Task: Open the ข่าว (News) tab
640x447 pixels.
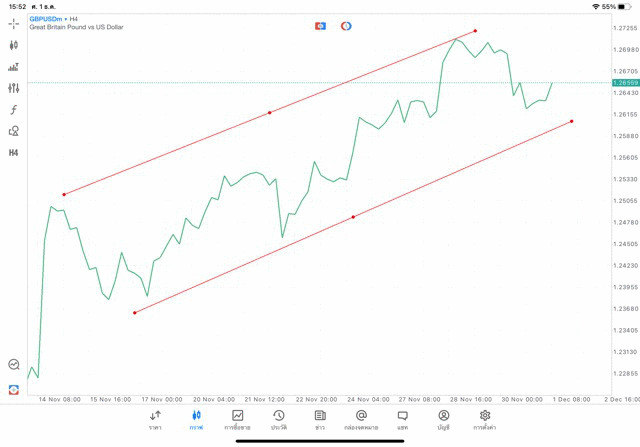Action: 320,419
